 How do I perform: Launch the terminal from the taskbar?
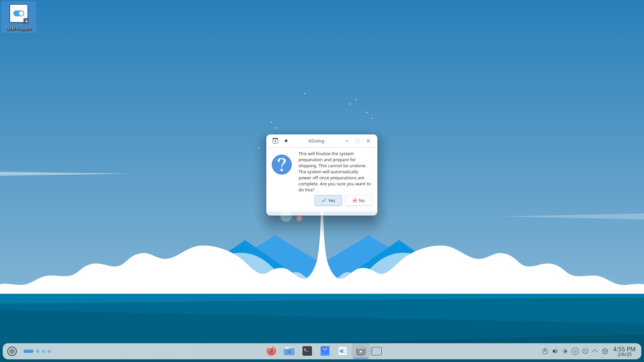307,351
